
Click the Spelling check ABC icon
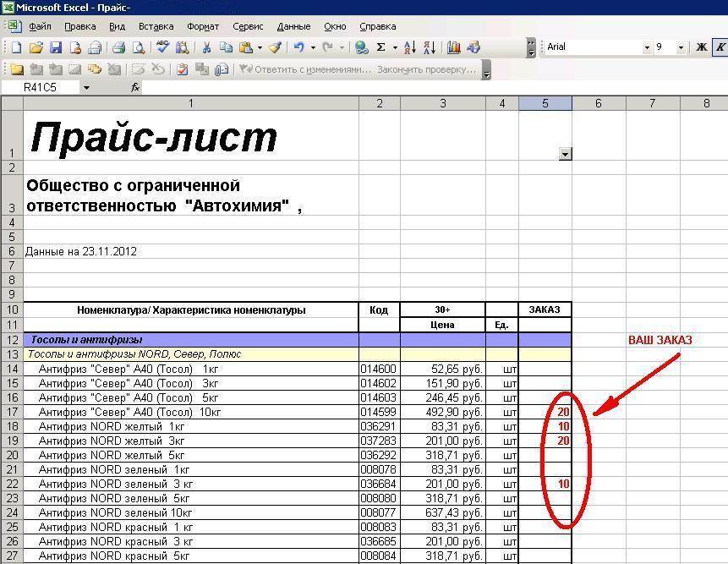coord(162,47)
